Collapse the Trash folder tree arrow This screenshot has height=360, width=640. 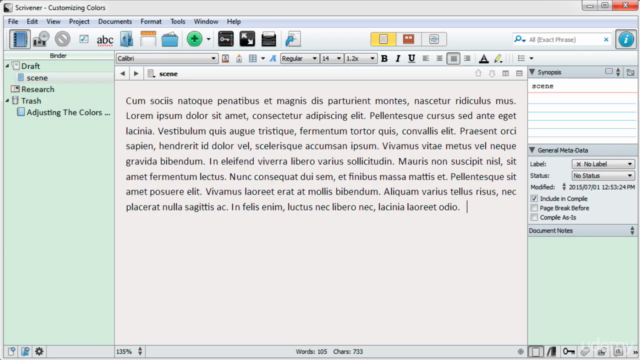[7, 100]
